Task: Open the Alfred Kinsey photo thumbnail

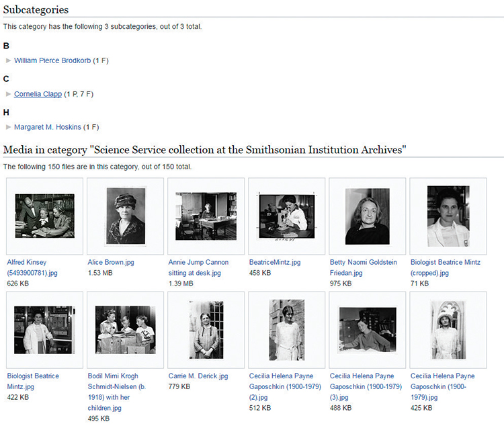Action: tap(44, 216)
